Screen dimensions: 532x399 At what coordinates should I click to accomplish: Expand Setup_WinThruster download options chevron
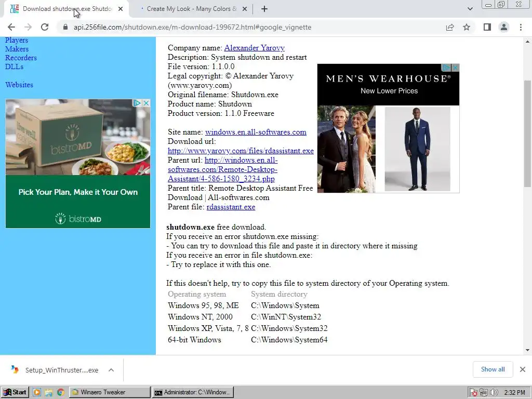point(111,370)
